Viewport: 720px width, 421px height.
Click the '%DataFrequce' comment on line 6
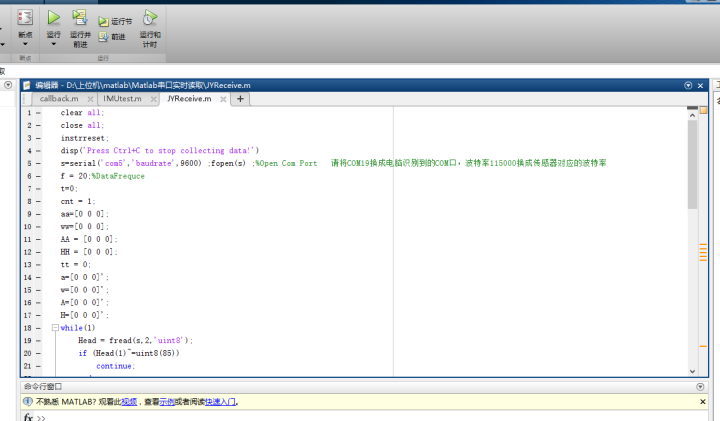118,176
